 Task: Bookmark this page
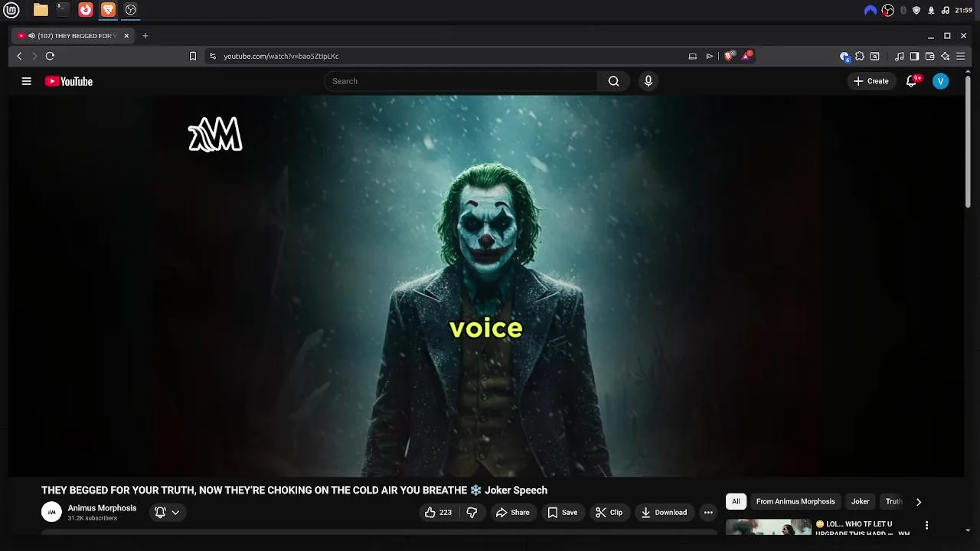tap(193, 56)
